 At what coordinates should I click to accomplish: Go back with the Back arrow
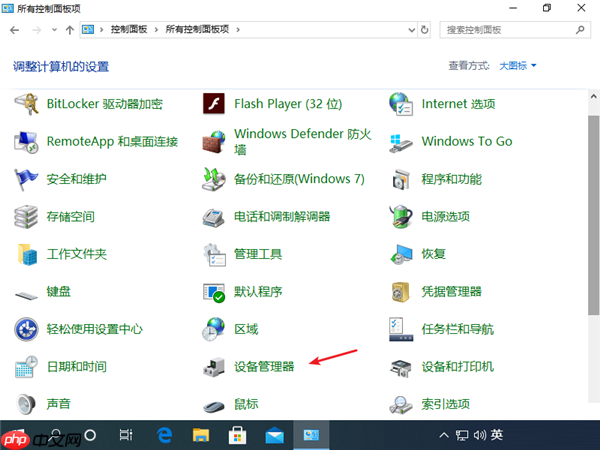point(15,30)
